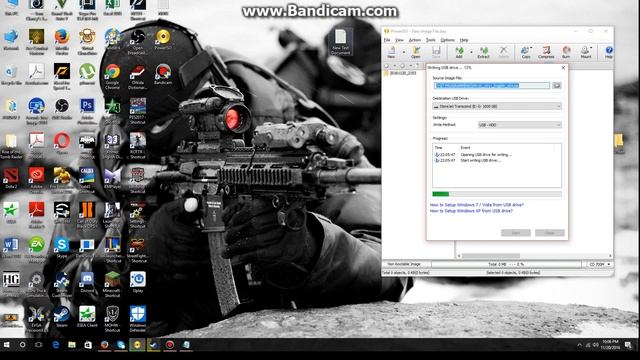Click 'Non-bootable Image' status label
Screen dimensions: 640x360
click(404, 264)
